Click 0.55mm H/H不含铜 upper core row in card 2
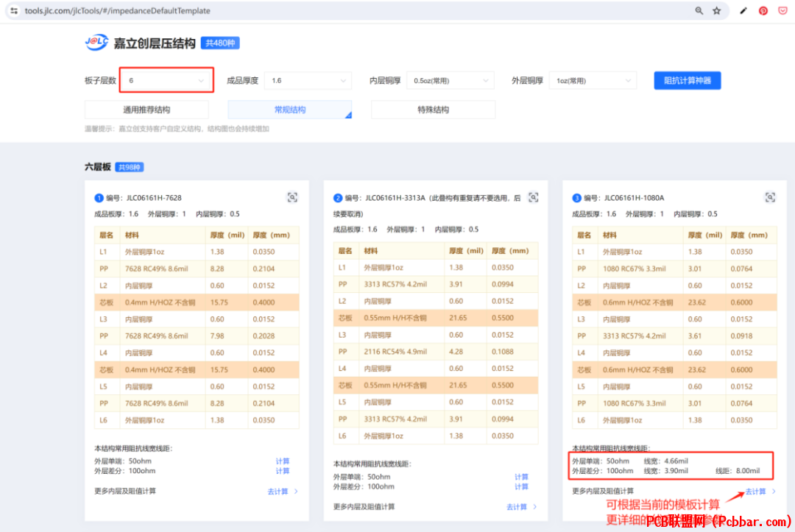The image size is (795, 532). pyautogui.click(x=436, y=318)
